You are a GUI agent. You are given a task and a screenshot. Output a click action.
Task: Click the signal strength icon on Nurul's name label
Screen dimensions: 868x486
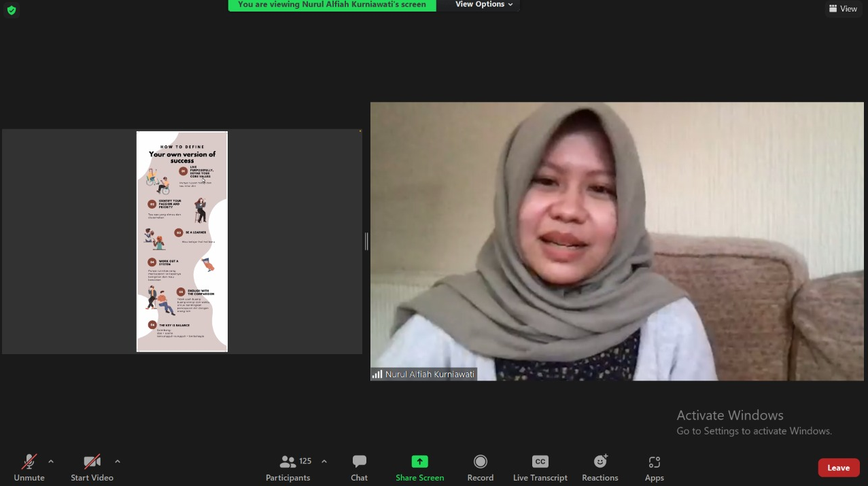[x=378, y=374]
